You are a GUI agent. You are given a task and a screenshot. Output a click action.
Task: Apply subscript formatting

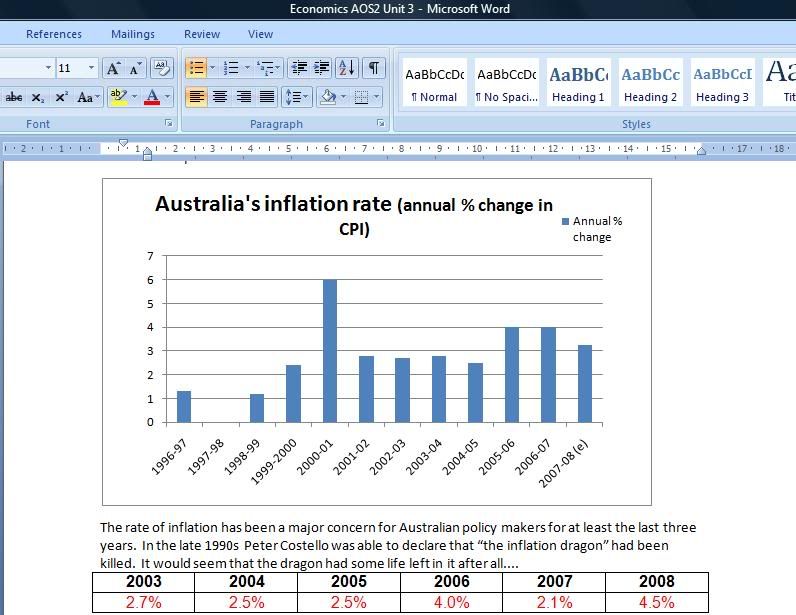[x=38, y=97]
